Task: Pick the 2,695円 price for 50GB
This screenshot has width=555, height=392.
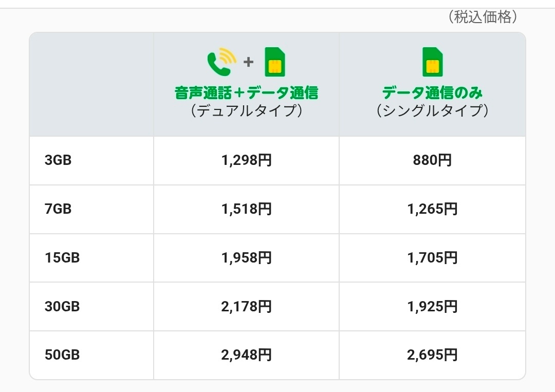Action: (x=432, y=355)
